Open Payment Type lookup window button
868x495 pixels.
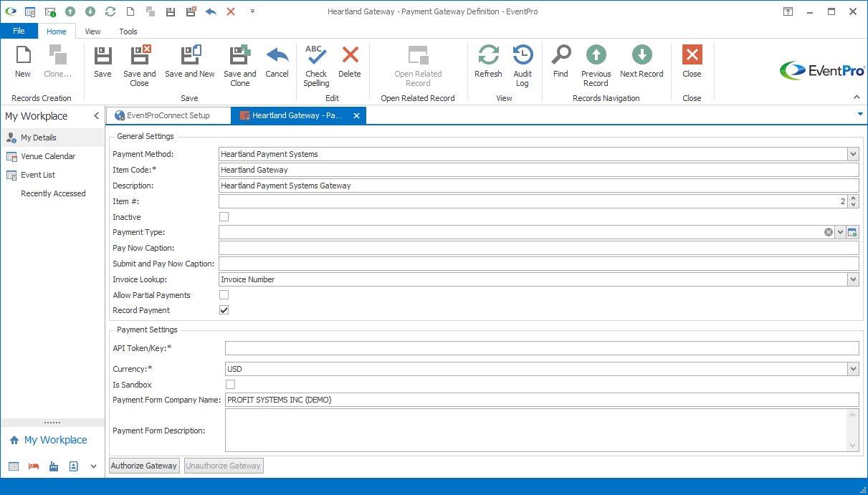pos(852,232)
